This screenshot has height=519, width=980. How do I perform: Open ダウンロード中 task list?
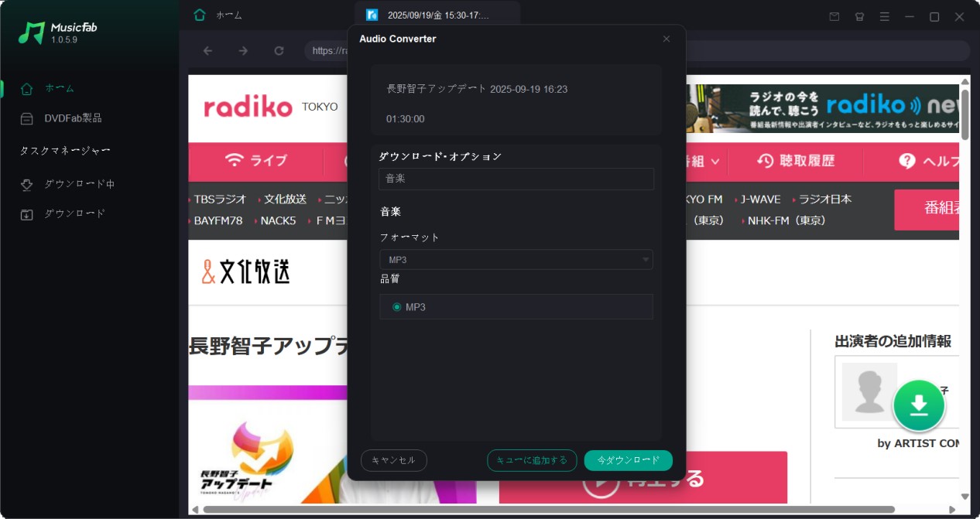[68, 184]
